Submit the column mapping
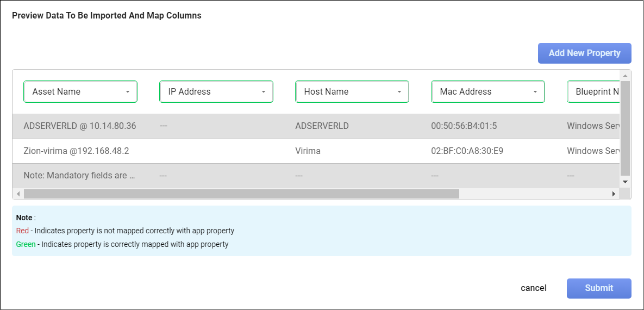The image size is (644, 310). point(599,288)
